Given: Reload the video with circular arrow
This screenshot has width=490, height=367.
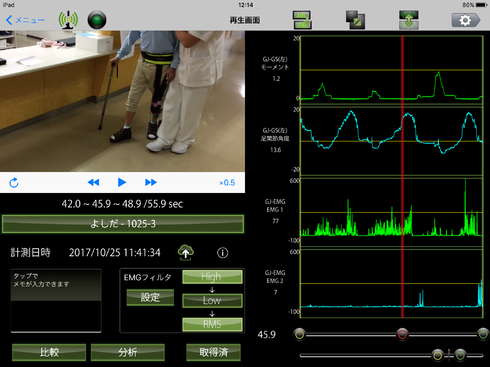Looking at the screenshot, I should pyautogui.click(x=14, y=182).
